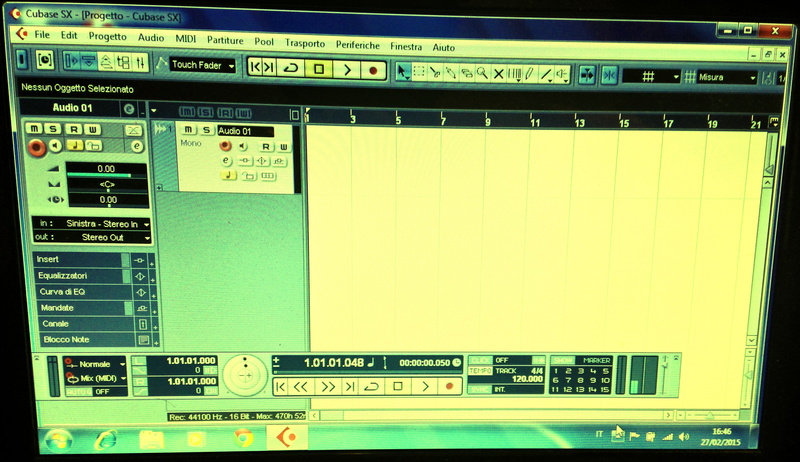Click Record in the top toolbar

(373, 70)
